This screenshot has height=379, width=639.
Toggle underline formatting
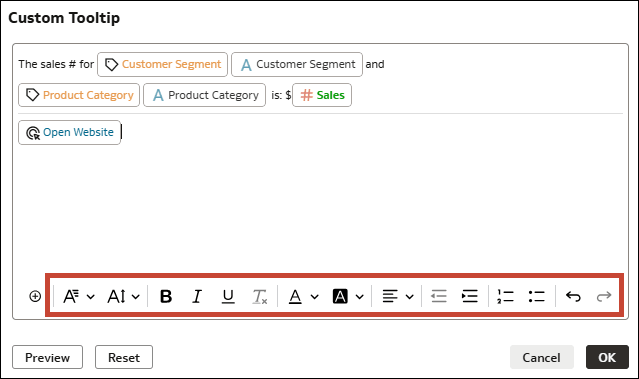[228, 296]
